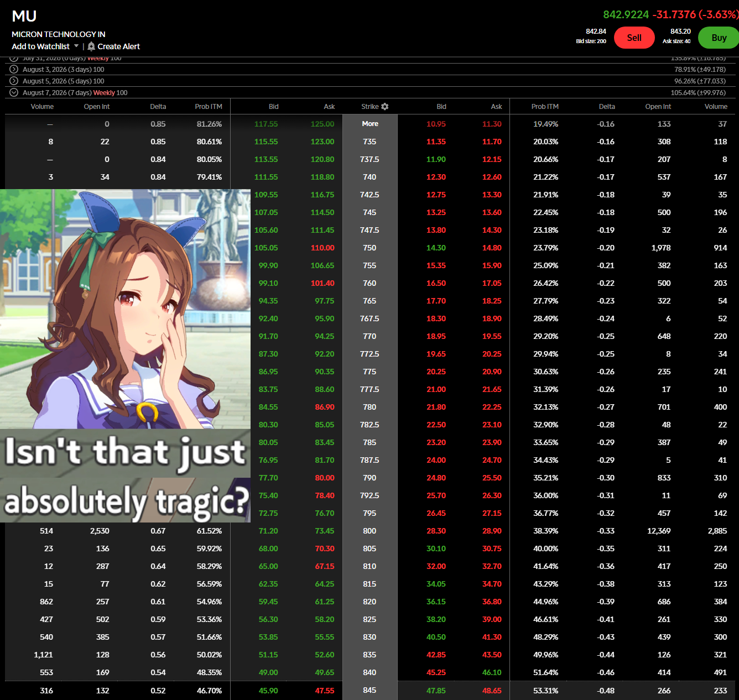
Task: Click put bid 45.25 at strike 840
Action: coord(436,672)
